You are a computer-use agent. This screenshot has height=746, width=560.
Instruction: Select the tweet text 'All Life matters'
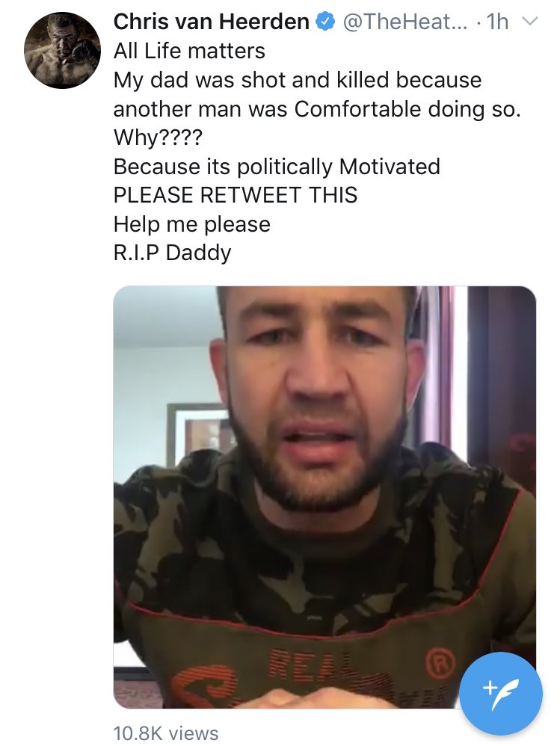tap(189, 51)
